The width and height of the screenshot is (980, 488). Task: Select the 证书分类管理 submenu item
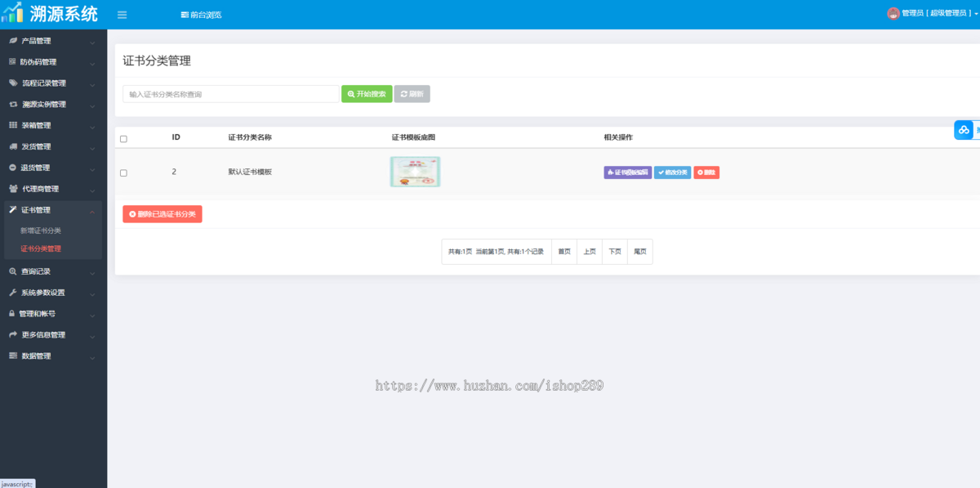point(41,248)
